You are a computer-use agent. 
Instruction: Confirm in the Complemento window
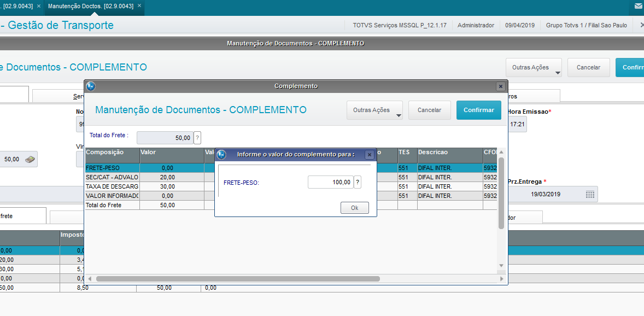[478, 110]
